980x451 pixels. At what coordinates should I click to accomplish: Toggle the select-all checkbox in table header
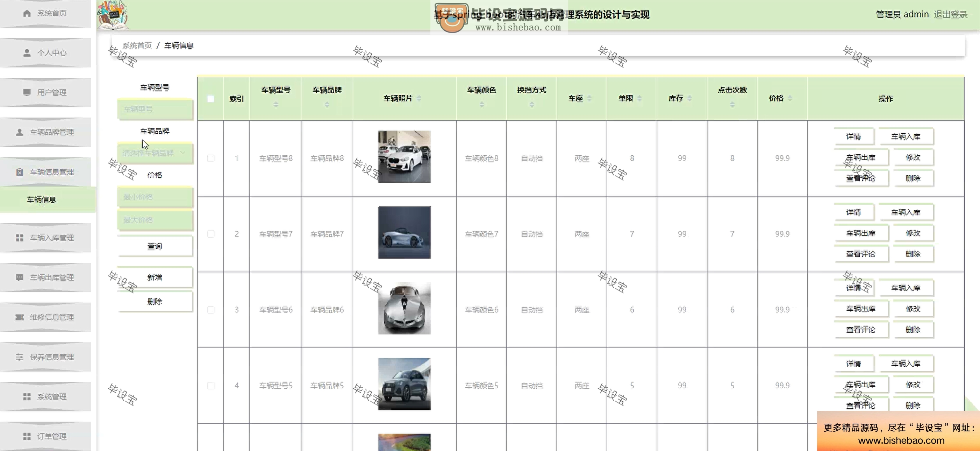[x=211, y=99]
